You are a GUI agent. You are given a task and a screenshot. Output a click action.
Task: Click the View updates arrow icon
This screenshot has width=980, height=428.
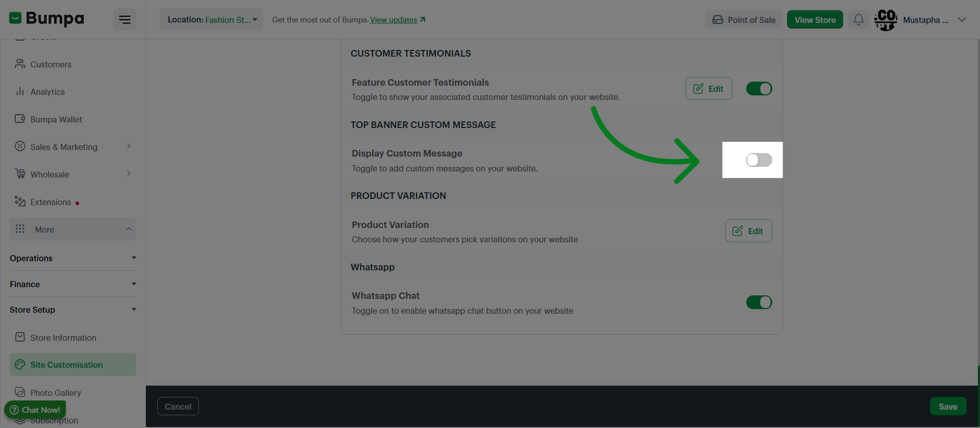[x=423, y=19]
